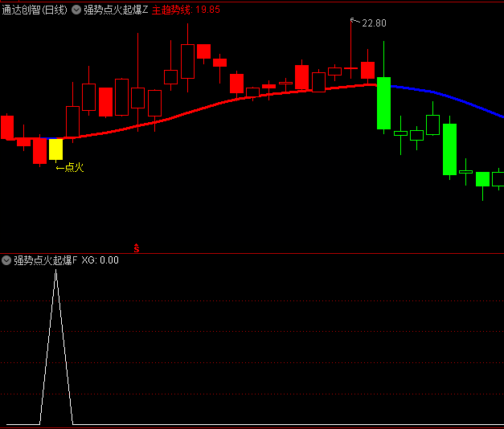Click the white XG signal spike peak
The image size is (504, 429).
tap(56, 272)
